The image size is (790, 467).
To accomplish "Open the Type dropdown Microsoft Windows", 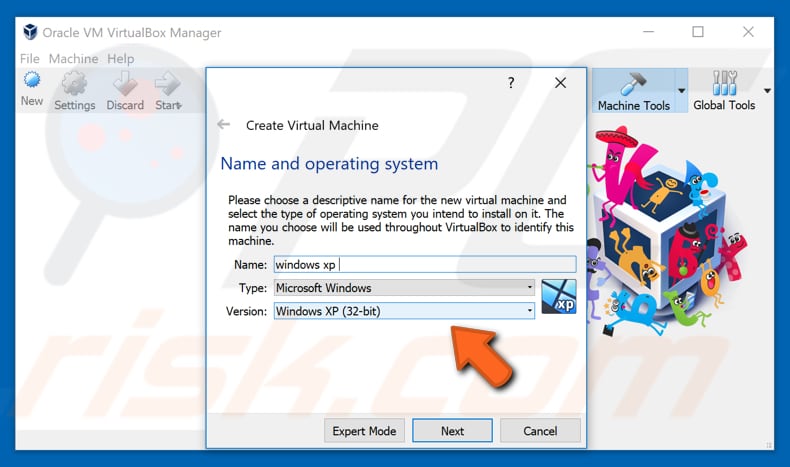I will (x=404, y=288).
